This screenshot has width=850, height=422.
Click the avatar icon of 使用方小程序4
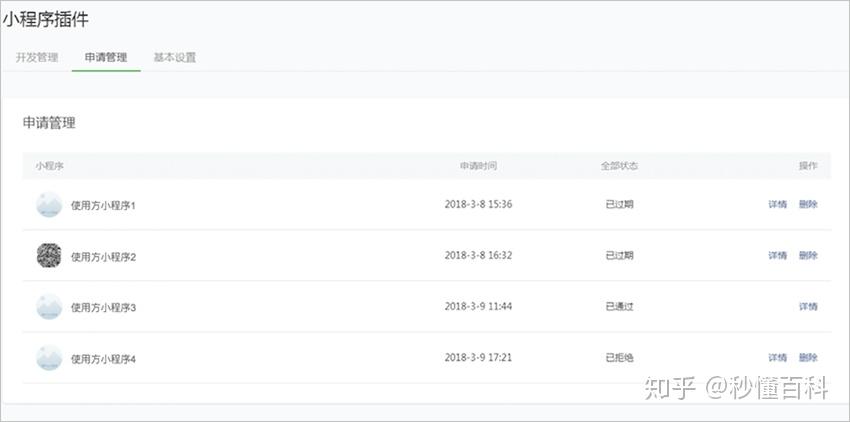tap(49, 358)
